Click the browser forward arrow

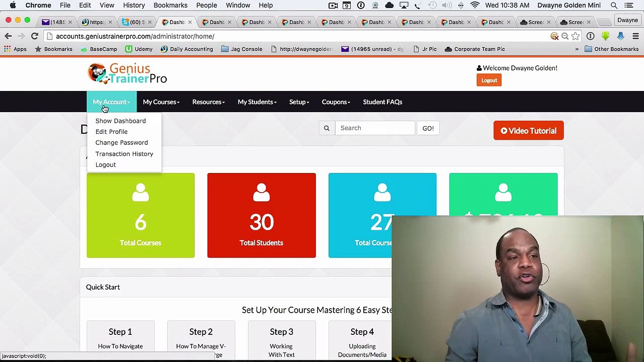pyautogui.click(x=21, y=36)
